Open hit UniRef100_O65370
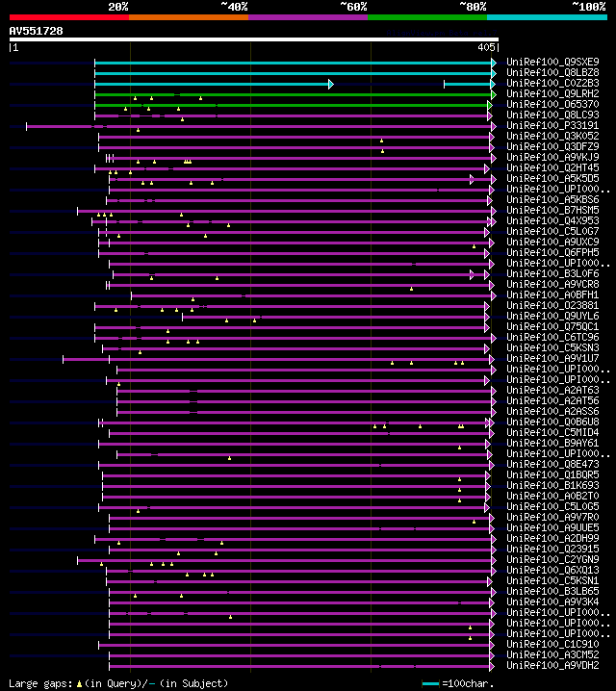616x691 pixels. [x=552, y=105]
